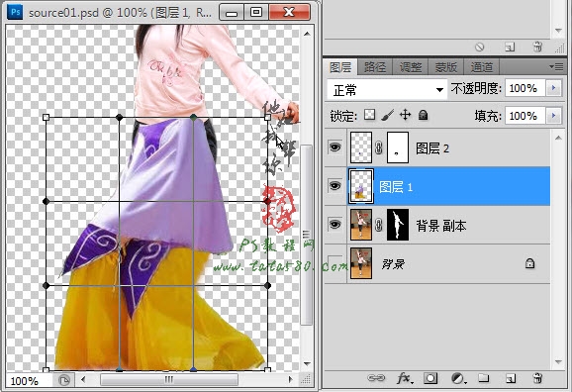Switch to the 调整 tab
The height and width of the screenshot is (392, 572).
click(410, 67)
